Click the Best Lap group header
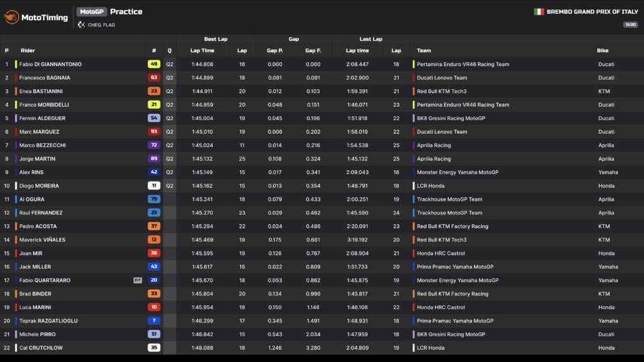This screenshot has height=362, width=644. click(x=216, y=39)
